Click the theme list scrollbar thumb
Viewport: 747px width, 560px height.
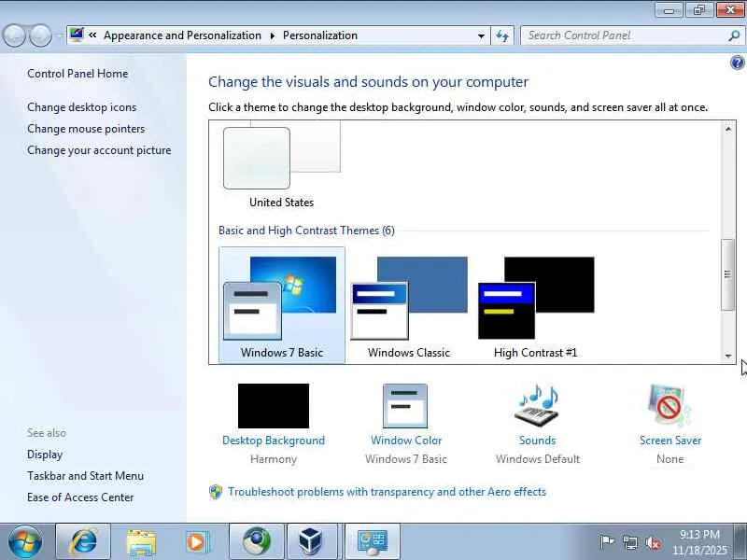click(x=727, y=274)
